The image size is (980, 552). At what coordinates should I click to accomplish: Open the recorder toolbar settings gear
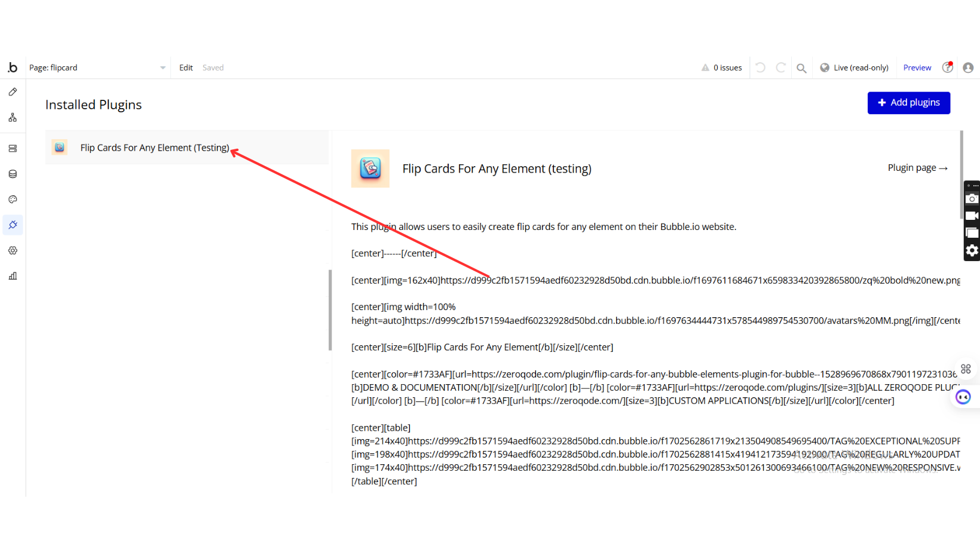click(x=972, y=250)
